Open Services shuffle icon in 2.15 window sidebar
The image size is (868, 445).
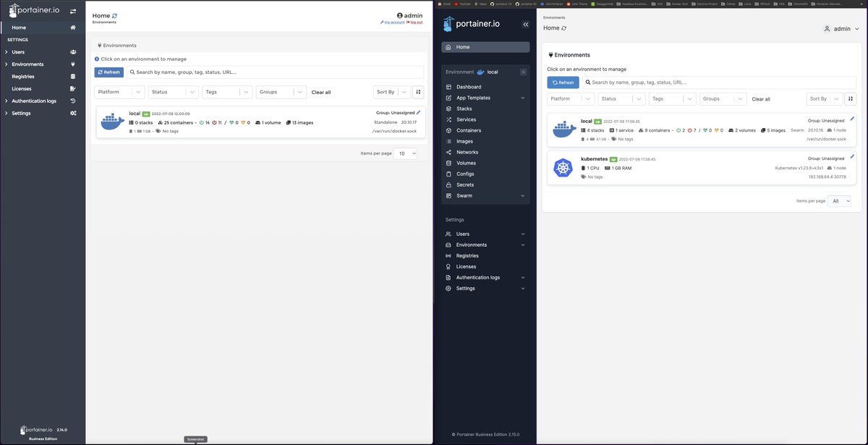448,119
